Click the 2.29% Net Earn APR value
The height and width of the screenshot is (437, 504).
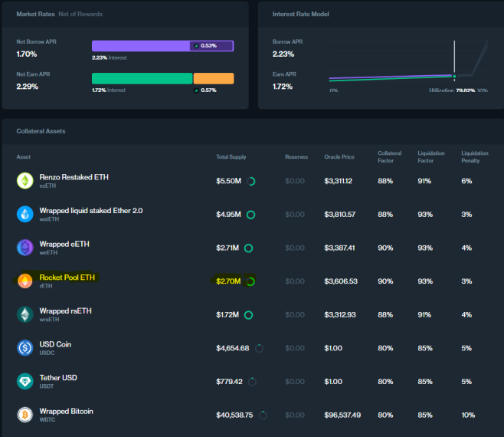pyautogui.click(x=28, y=87)
